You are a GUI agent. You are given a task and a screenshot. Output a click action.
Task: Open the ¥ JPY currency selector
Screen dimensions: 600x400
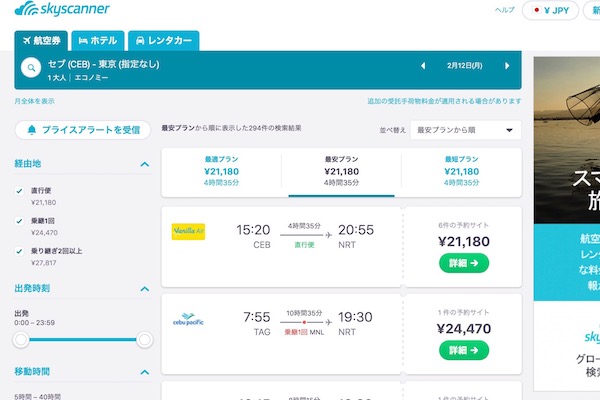(x=550, y=10)
